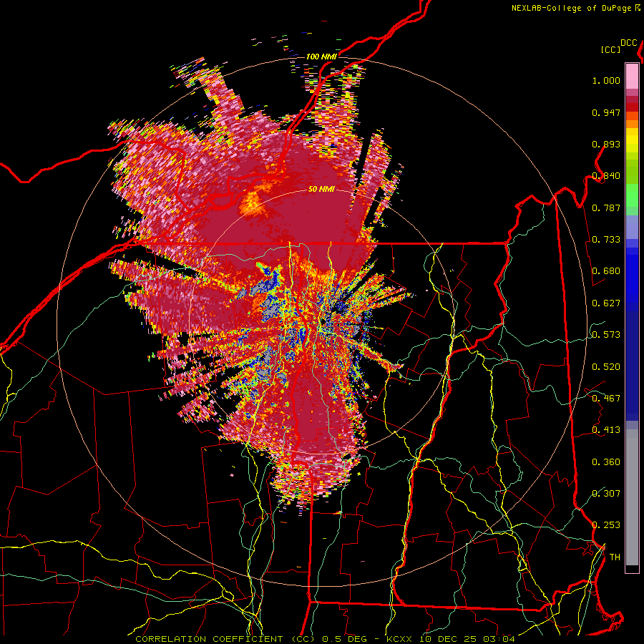
Task: Click the 0.520 scale value
Action: 606,367
